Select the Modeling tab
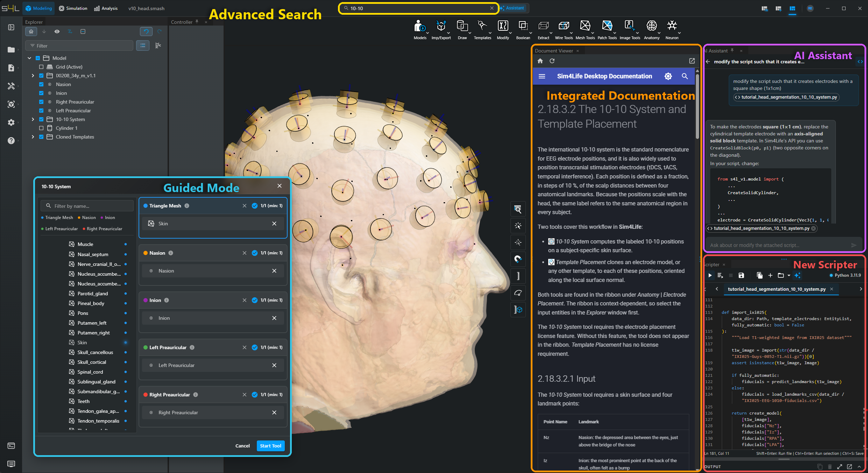This screenshot has width=868, height=473. click(39, 8)
